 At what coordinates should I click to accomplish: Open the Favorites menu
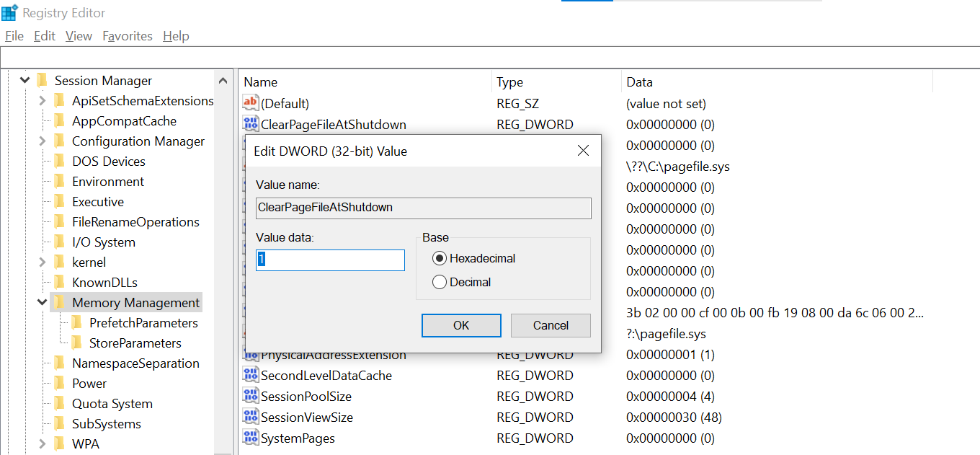[128, 36]
